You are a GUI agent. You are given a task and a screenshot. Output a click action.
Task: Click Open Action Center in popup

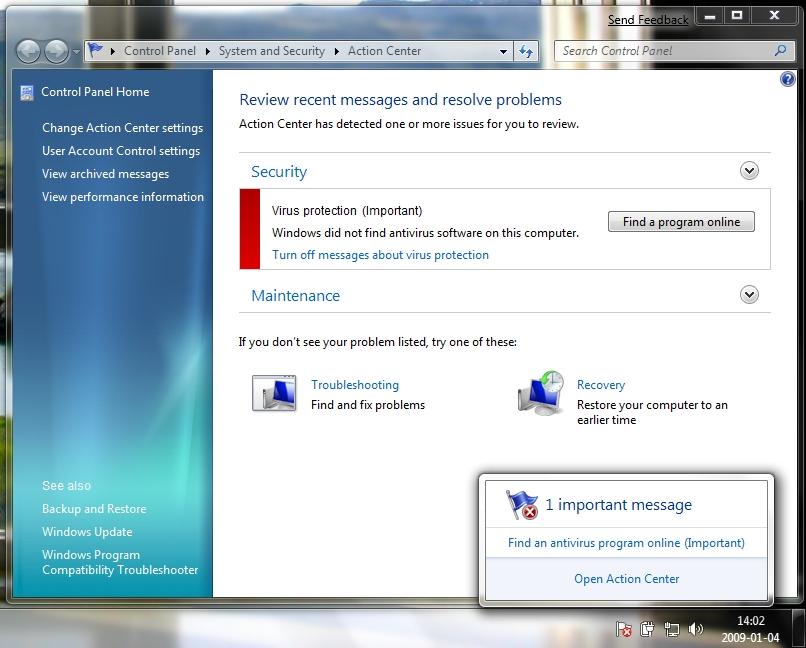tap(626, 578)
